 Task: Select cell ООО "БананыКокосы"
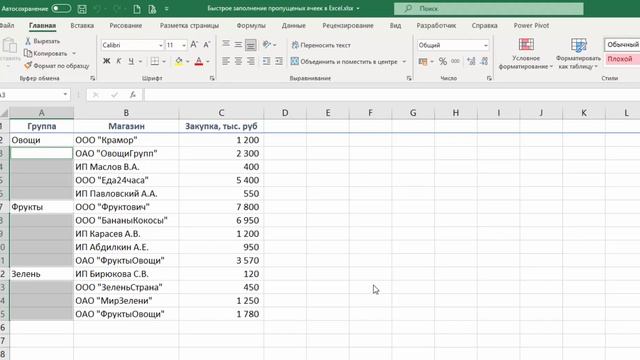126,220
